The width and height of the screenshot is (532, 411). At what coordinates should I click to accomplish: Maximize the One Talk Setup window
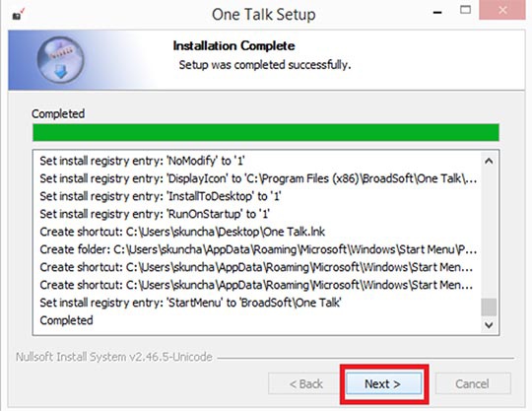pos(465,10)
